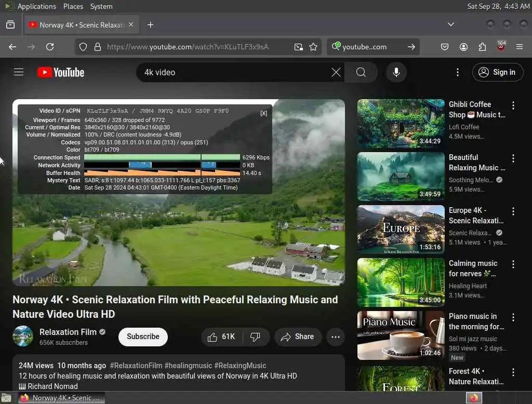Open Calming music for nerves thumbnail

pos(401,282)
